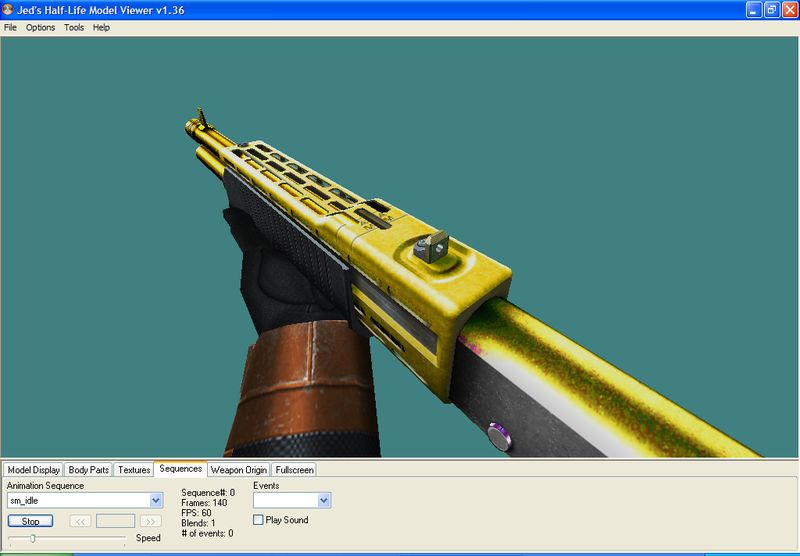The height and width of the screenshot is (556, 800).
Task: Select the Sequences tab
Action: click(181, 469)
